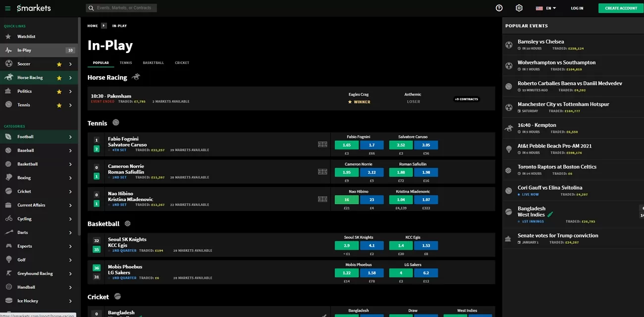Click the Politics building icon in sidebar
The height and width of the screenshot is (317, 644).
(8, 91)
